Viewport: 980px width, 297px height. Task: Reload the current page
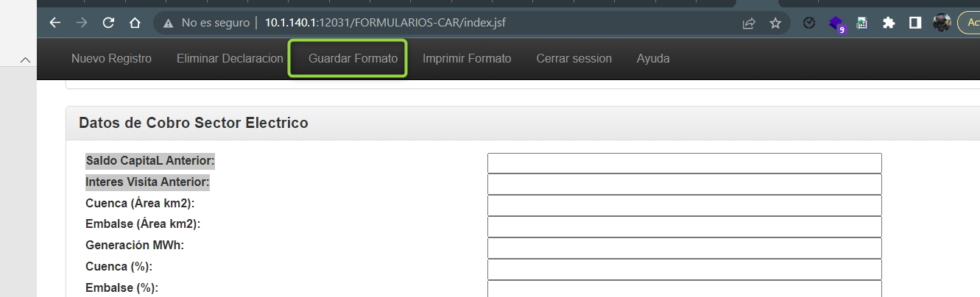click(107, 23)
